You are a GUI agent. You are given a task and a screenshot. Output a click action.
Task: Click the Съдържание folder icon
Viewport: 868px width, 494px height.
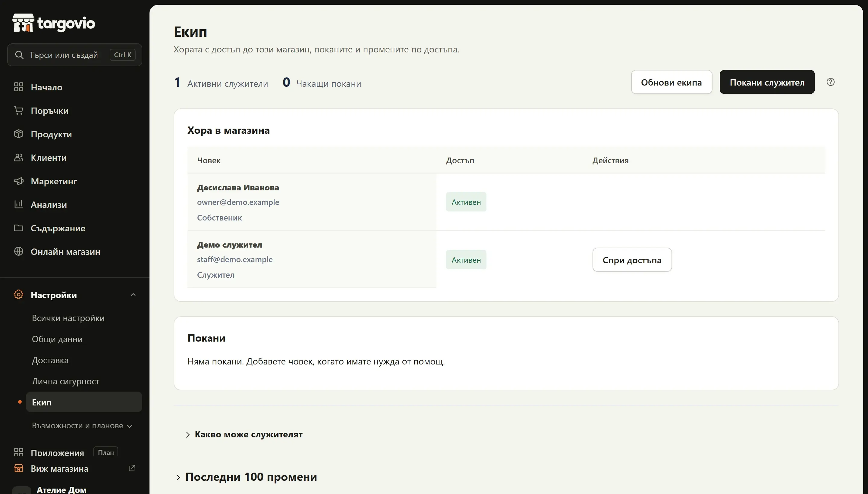coord(19,228)
